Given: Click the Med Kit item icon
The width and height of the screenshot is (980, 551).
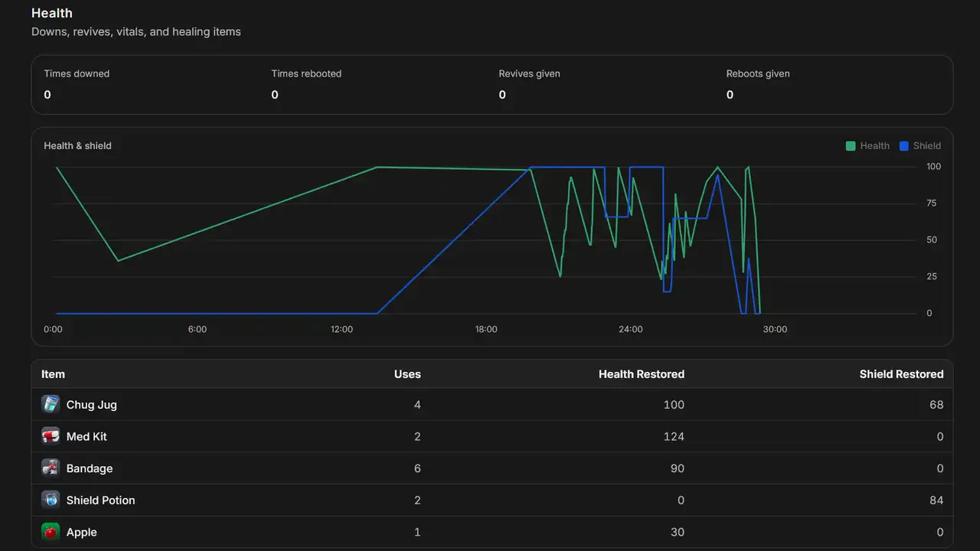Looking at the screenshot, I should click(x=51, y=436).
